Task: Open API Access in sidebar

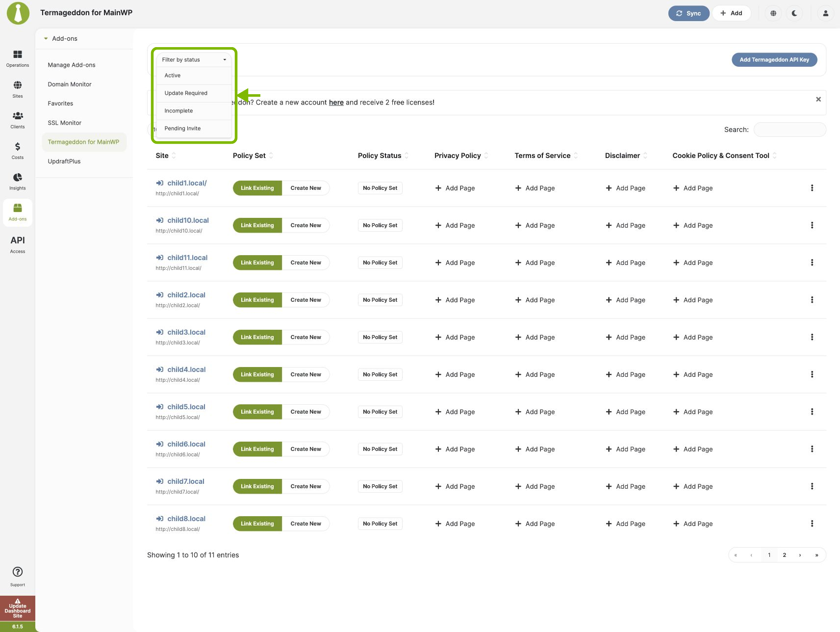Action: pyautogui.click(x=18, y=244)
